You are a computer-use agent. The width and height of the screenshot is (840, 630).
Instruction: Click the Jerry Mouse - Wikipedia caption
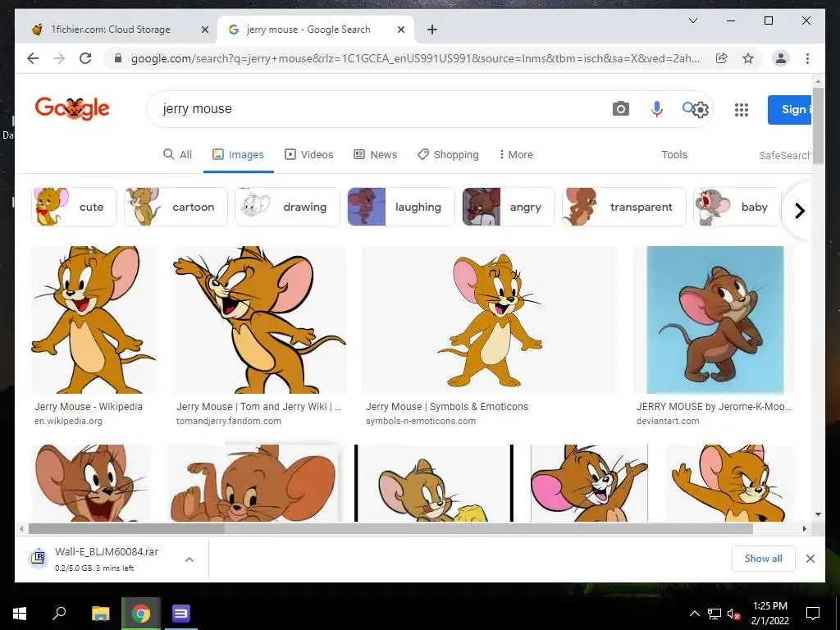click(x=89, y=407)
